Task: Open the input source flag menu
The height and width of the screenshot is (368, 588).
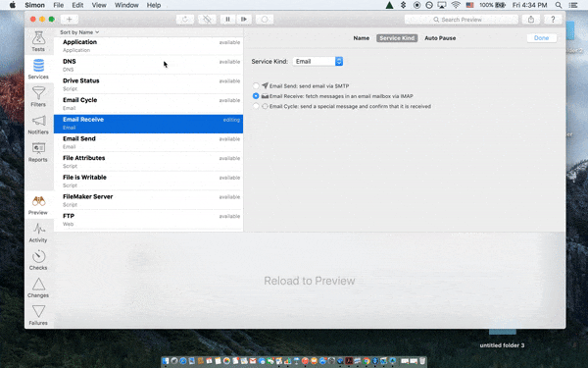Action: [469, 5]
